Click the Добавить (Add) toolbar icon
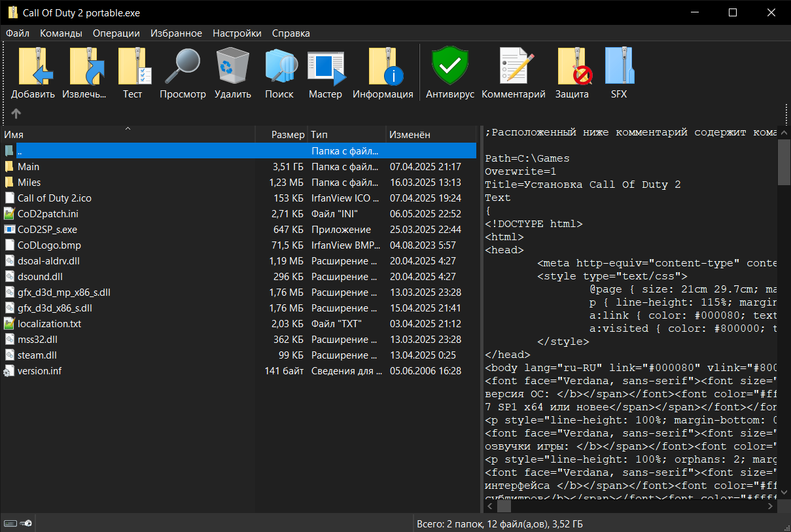 [35, 67]
